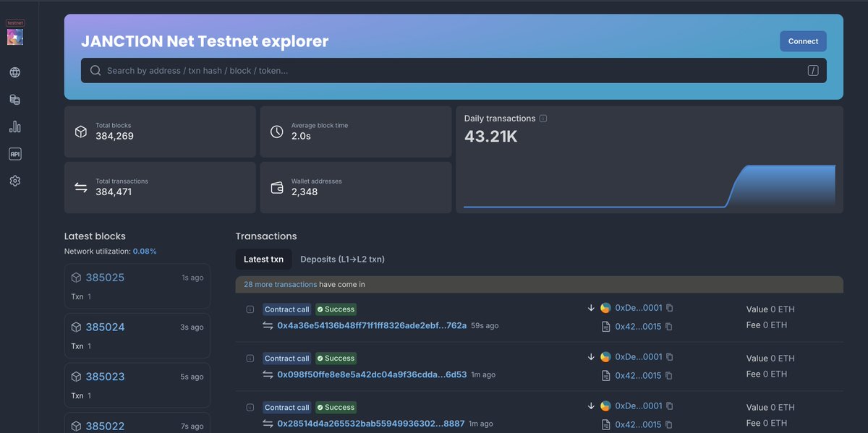Open info icon for 0x098f50 transaction
Viewport: 868px width, 433px height.
[250, 359]
